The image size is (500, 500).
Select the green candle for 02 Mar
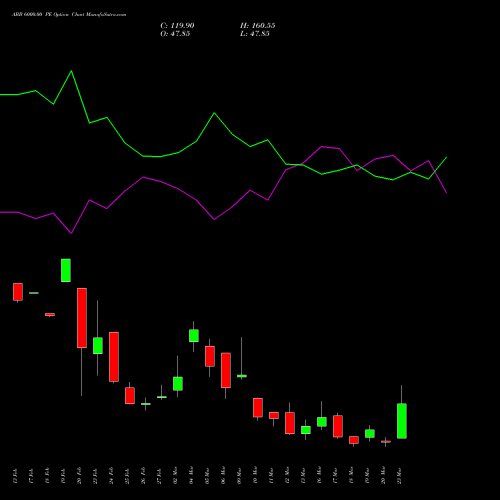(178, 384)
